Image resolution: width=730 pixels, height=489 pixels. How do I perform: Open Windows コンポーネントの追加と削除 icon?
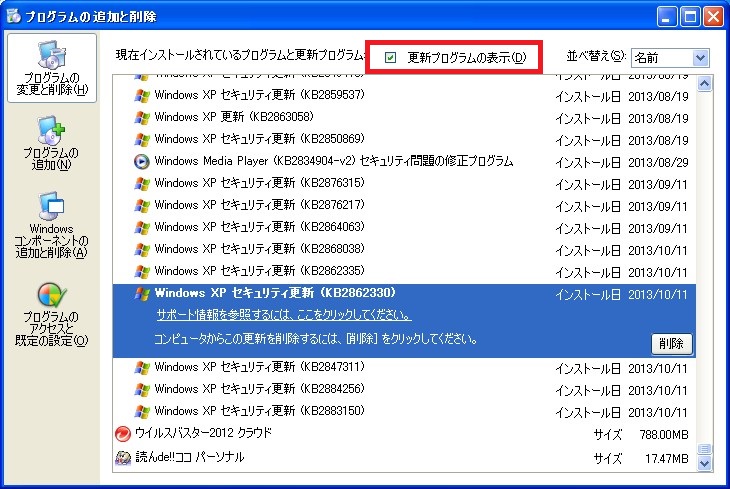(x=51, y=225)
